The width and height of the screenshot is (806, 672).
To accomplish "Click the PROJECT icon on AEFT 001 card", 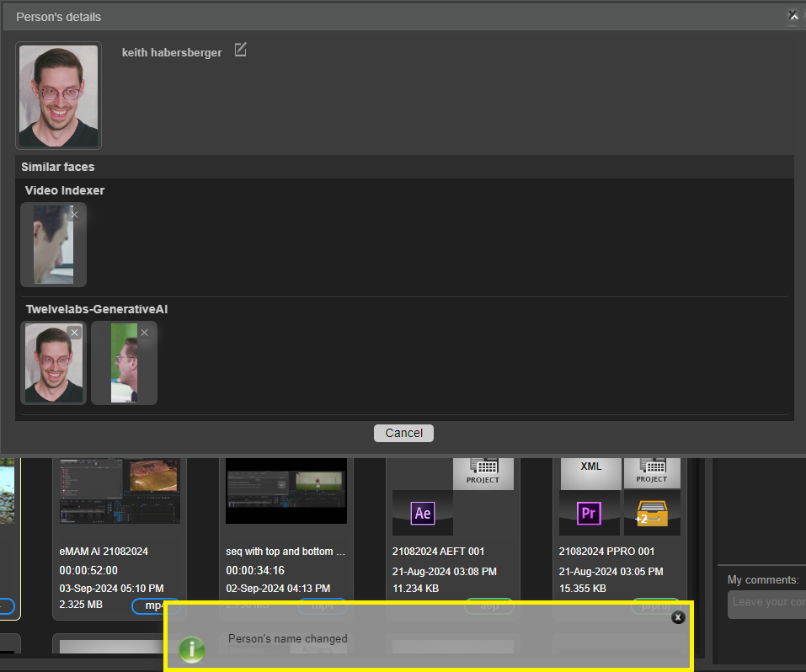I will click(x=483, y=473).
